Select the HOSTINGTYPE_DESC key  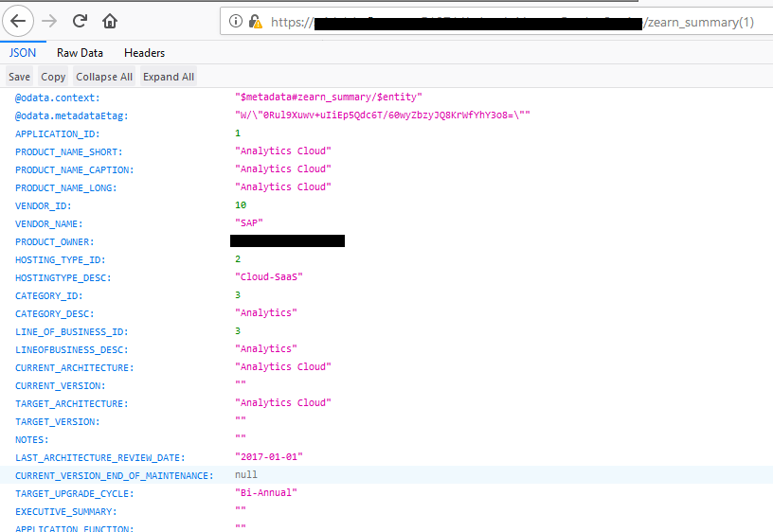tap(63, 277)
